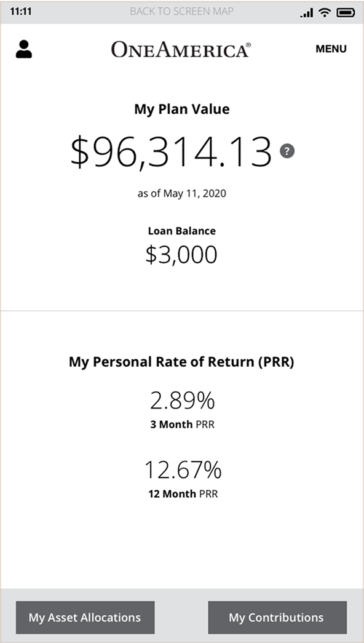Click the as of May 11, 2020 date
This screenshot has height=643, width=364.
coord(181,193)
